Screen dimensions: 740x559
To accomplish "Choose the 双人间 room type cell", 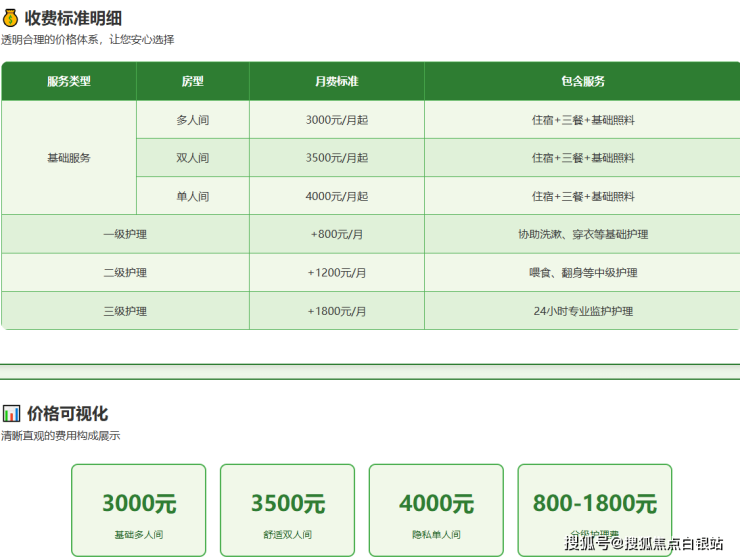I will (193, 158).
